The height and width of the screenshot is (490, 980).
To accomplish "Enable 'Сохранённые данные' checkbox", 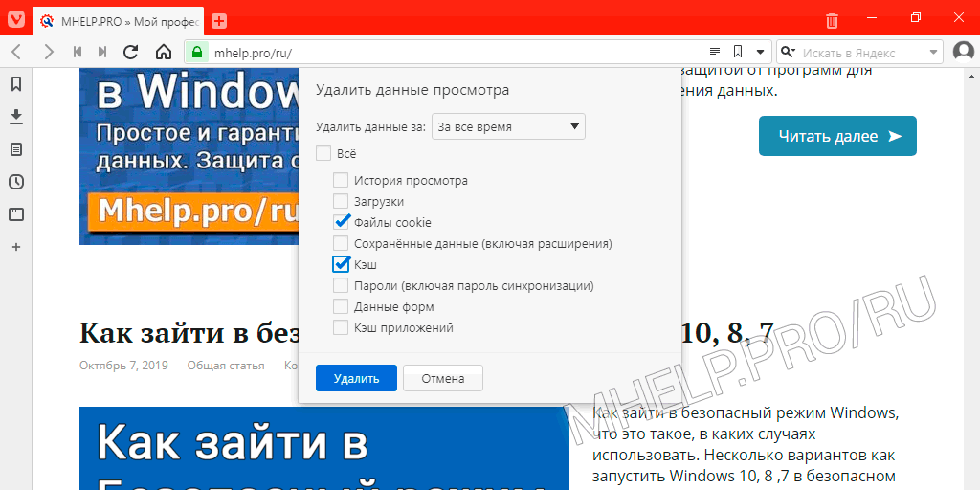I will [x=341, y=243].
